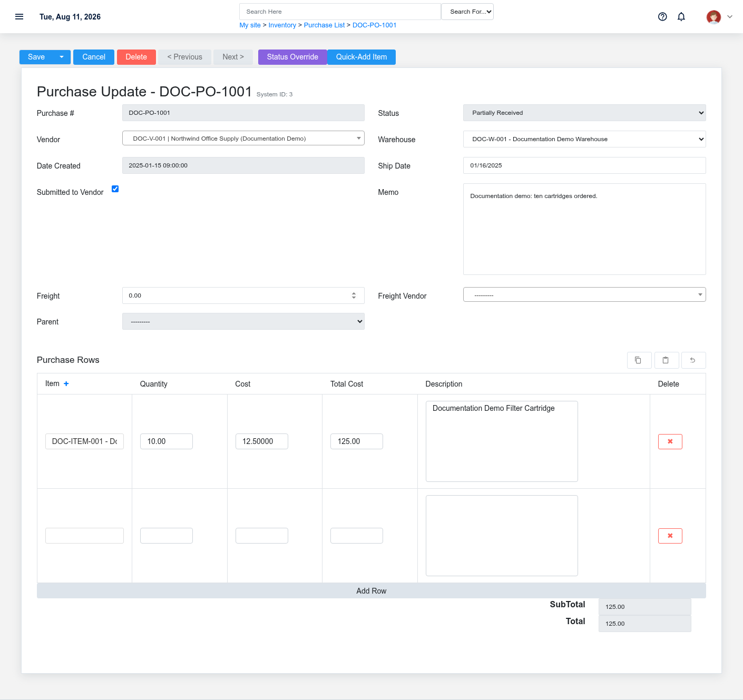Screen dimensions: 743x700
Task: Open the Warehouse dropdown
Action: pyautogui.click(x=584, y=139)
